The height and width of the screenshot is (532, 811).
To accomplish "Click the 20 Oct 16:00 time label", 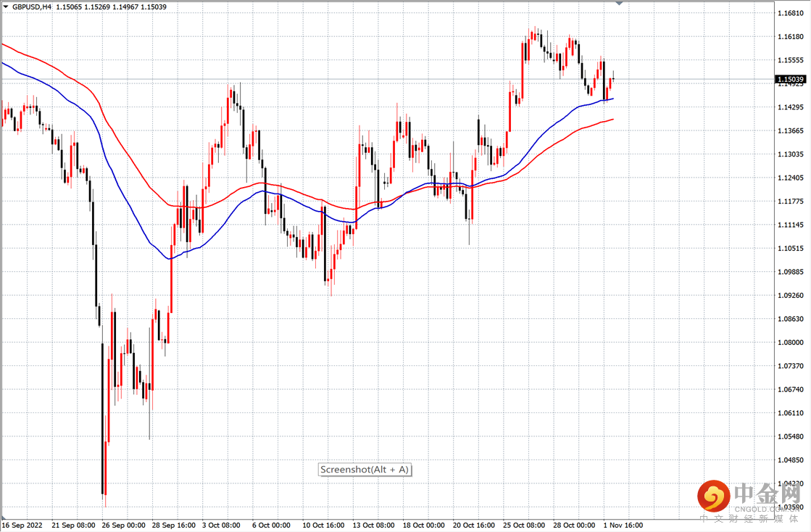I will click(474, 525).
